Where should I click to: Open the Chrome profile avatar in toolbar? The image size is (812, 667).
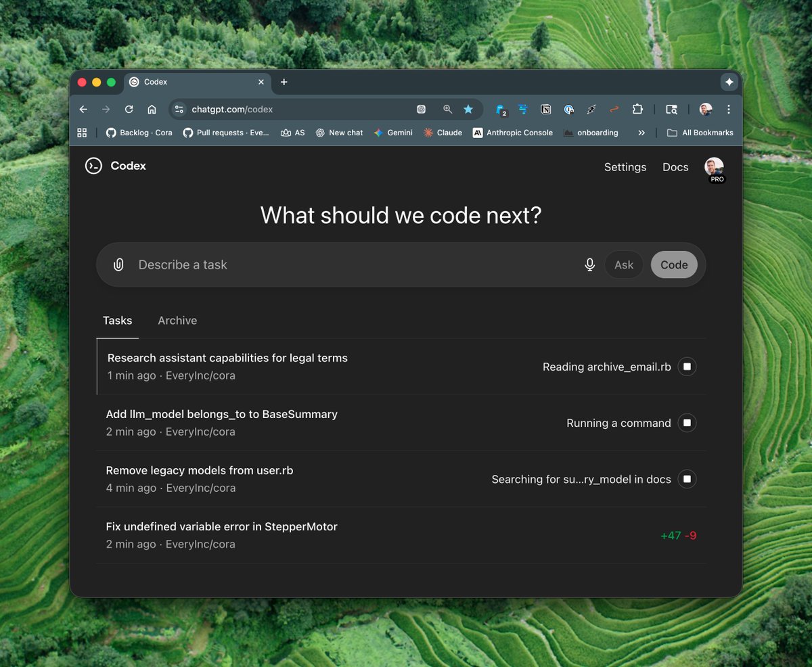click(x=706, y=109)
